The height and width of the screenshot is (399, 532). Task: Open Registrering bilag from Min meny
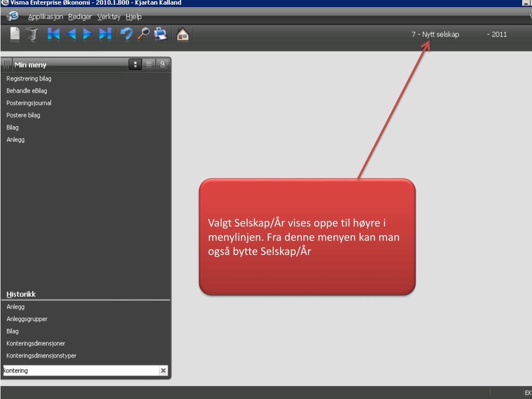tap(29, 78)
